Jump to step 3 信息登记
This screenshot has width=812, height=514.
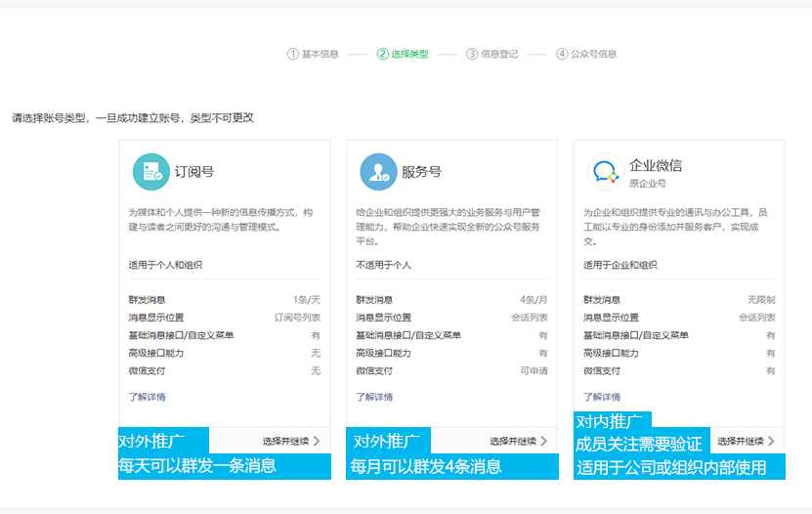pos(492,54)
